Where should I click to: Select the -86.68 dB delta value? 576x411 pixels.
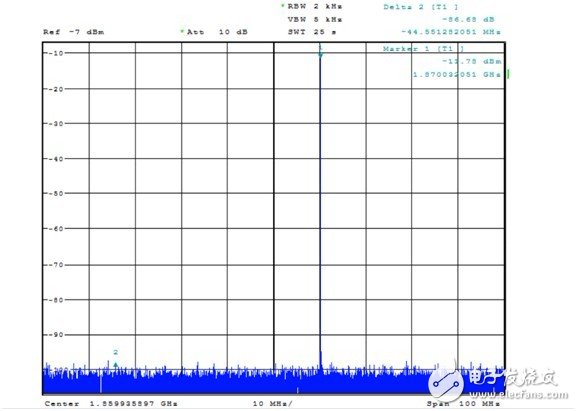(x=468, y=19)
